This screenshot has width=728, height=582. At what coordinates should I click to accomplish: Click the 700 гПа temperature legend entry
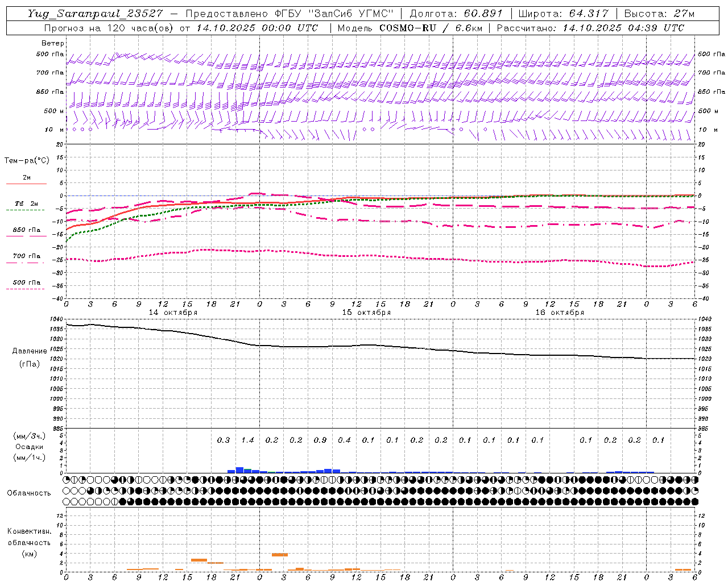pyautogui.click(x=27, y=256)
